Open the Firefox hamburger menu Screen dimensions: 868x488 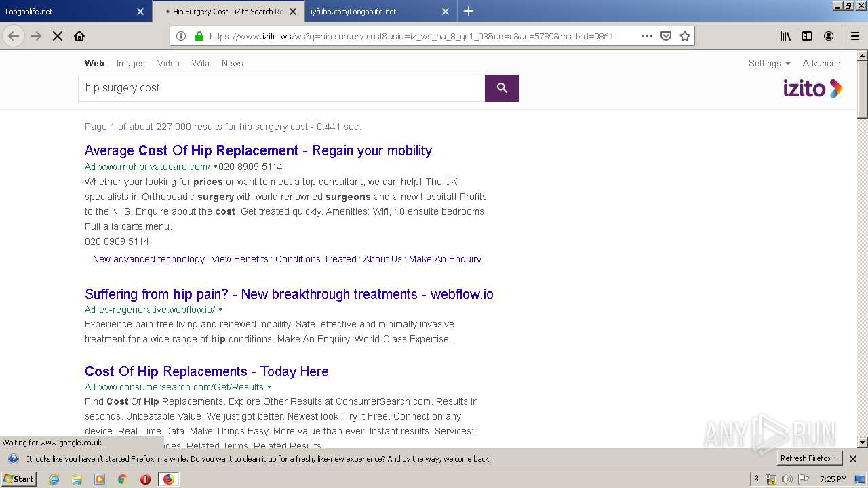click(x=855, y=36)
